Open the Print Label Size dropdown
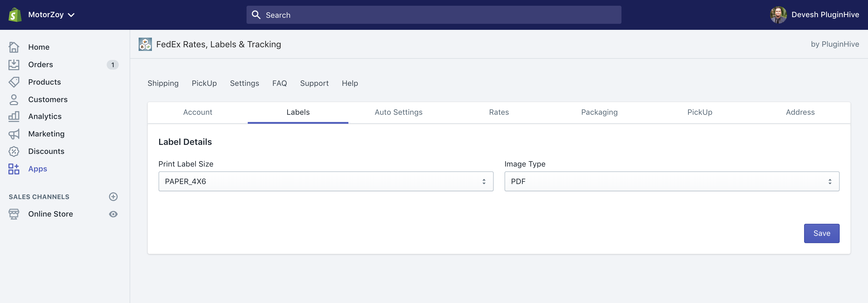 [326, 181]
